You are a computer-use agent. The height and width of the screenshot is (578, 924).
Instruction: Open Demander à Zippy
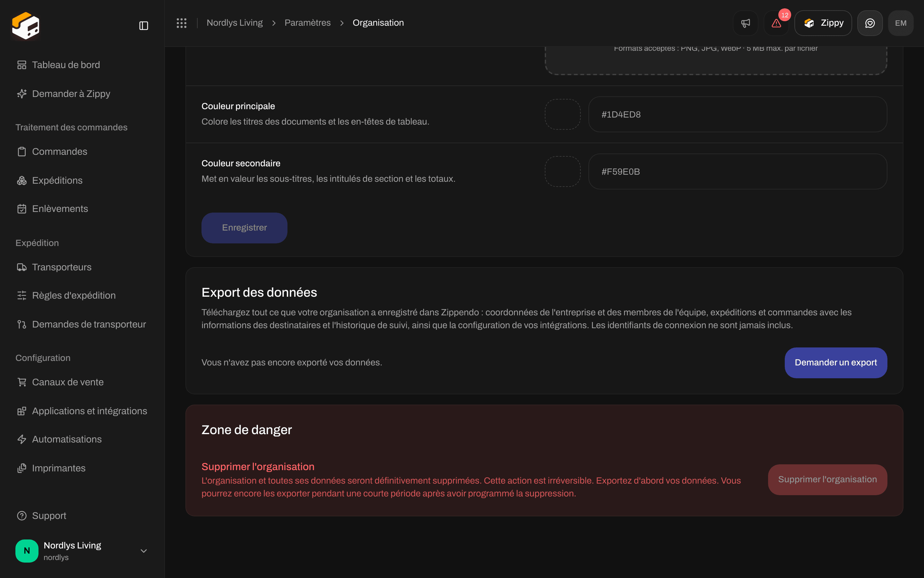click(71, 94)
